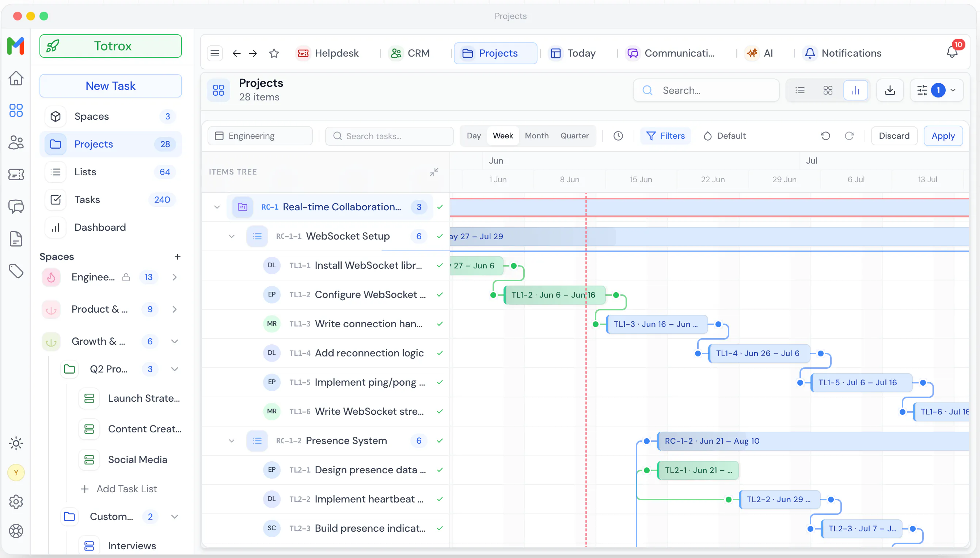Screen dimensions: 980x558
Task: Redo the timeline change
Action: tap(850, 136)
